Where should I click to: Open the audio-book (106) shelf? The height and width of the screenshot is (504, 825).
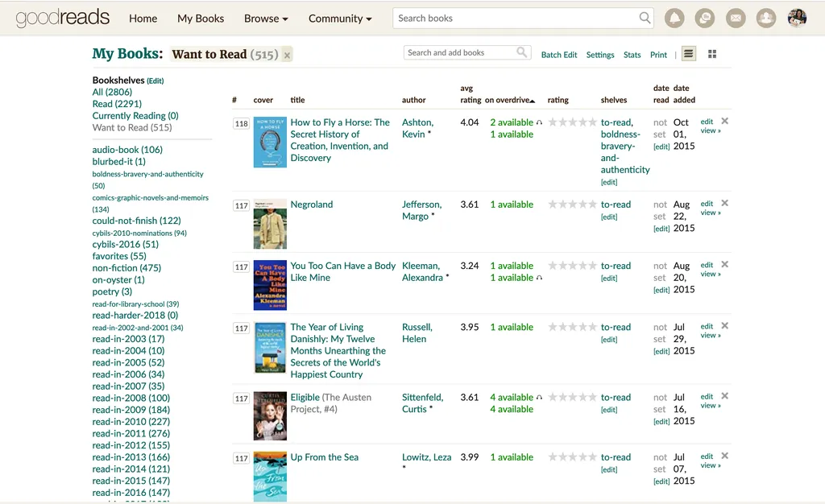tap(127, 150)
